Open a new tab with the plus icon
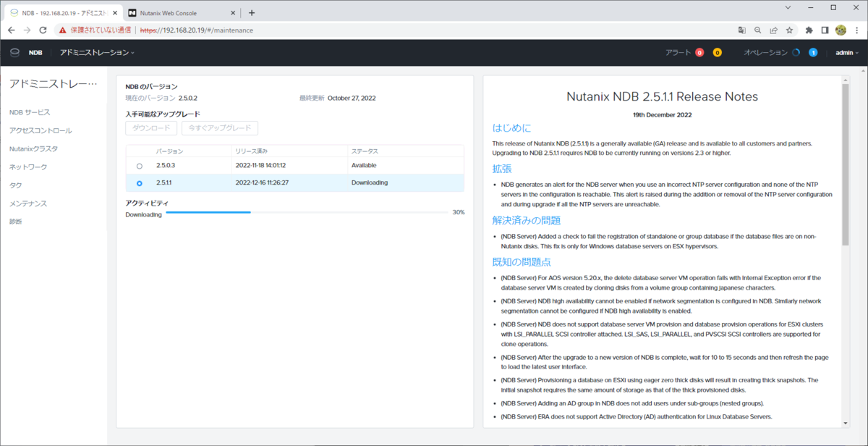 [x=252, y=12]
